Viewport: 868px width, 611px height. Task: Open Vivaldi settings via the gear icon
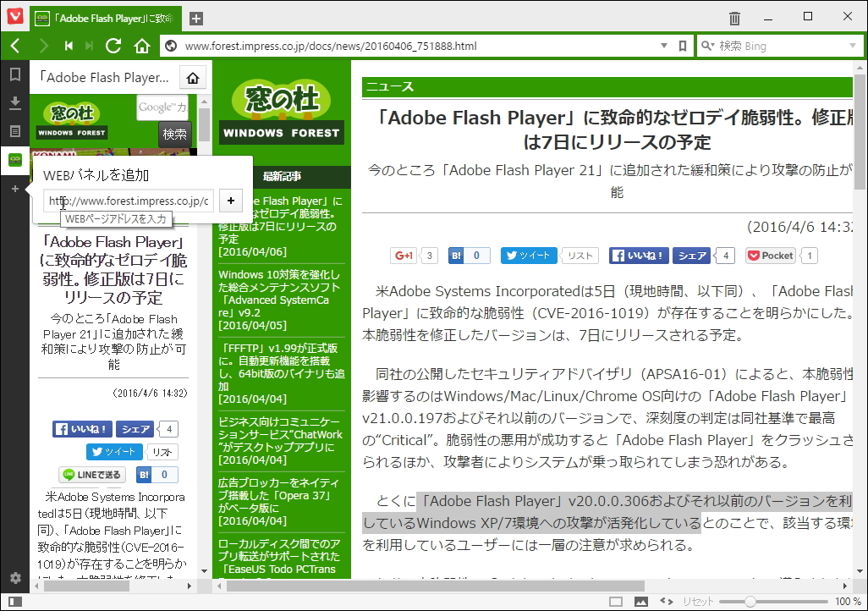click(14, 579)
